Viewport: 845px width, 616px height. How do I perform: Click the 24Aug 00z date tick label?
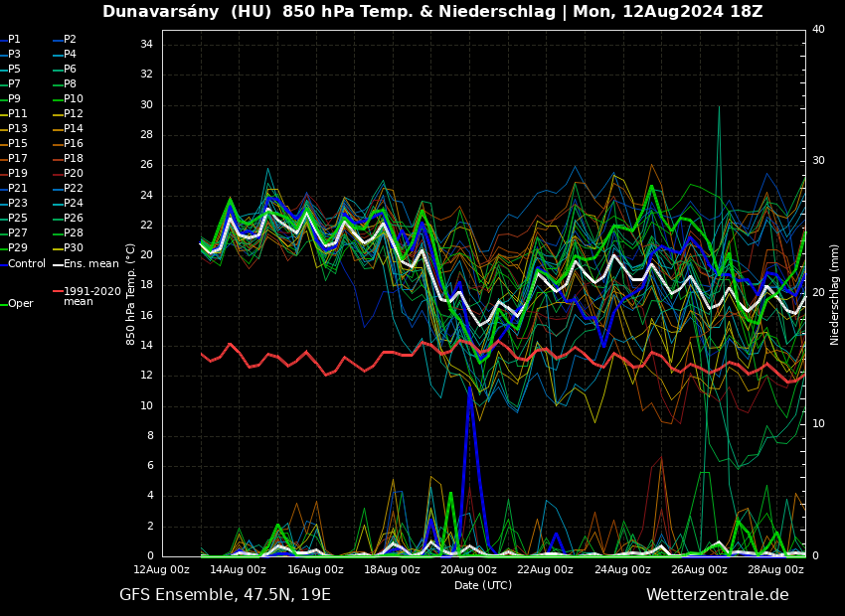622,570
